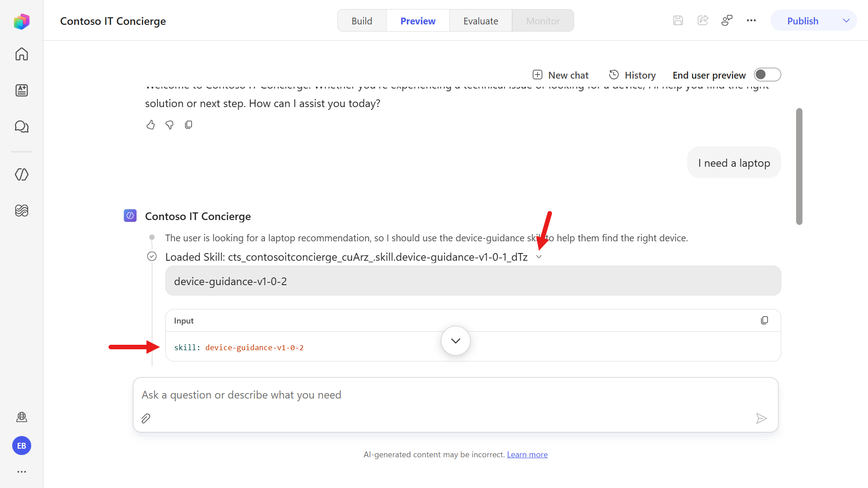Viewport: 868px width, 488px height.
Task: Open the flows sidebar icon with waves
Action: pyautogui.click(x=22, y=211)
